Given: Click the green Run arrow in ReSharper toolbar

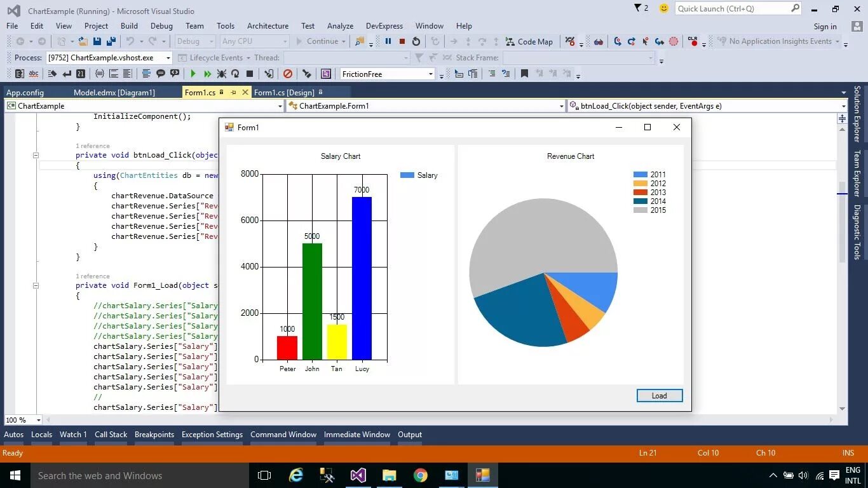Looking at the screenshot, I should click(x=193, y=74).
